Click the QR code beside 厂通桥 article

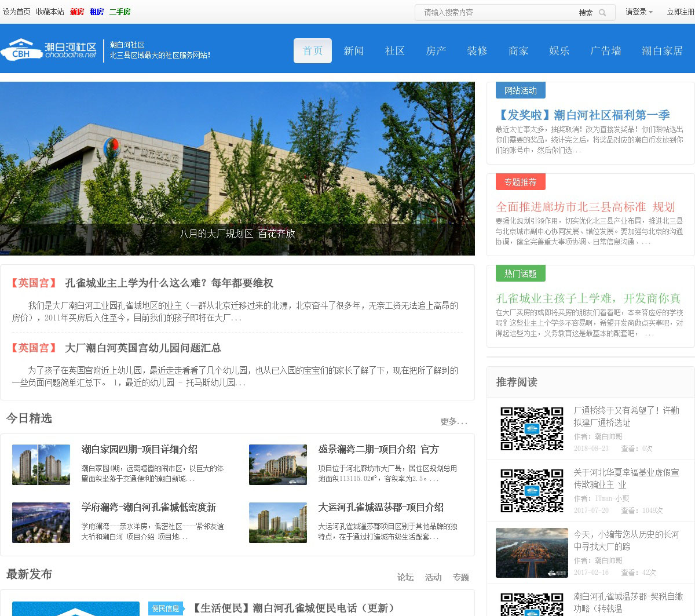(x=532, y=429)
